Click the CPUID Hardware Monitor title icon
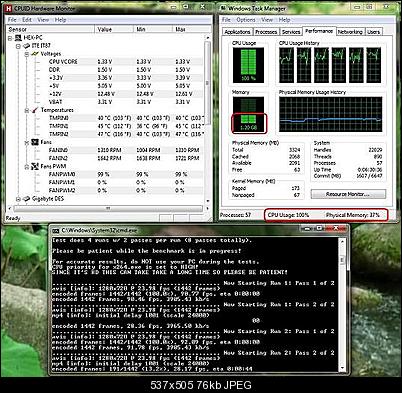402x393 pixels. [x=9, y=8]
